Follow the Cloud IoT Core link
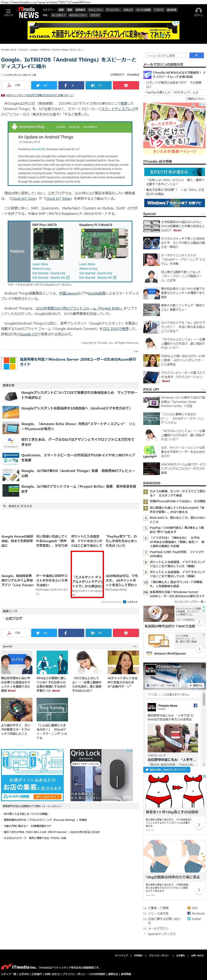The image size is (207, 980). pyautogui.click(x=24, y=199)
